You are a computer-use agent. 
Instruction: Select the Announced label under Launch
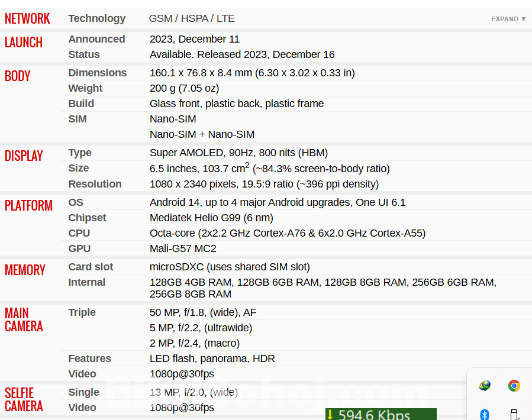(x=97, y=39)
